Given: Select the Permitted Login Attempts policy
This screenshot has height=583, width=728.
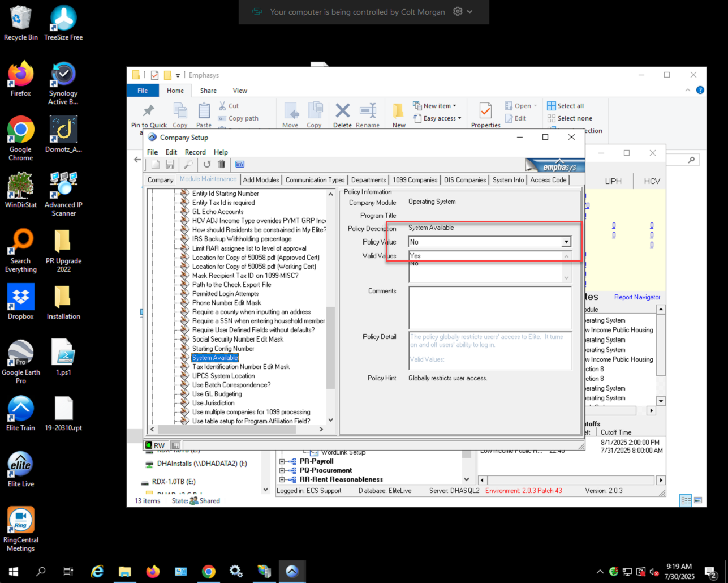Looking at the screenshot, I should [x=225, y=294].
